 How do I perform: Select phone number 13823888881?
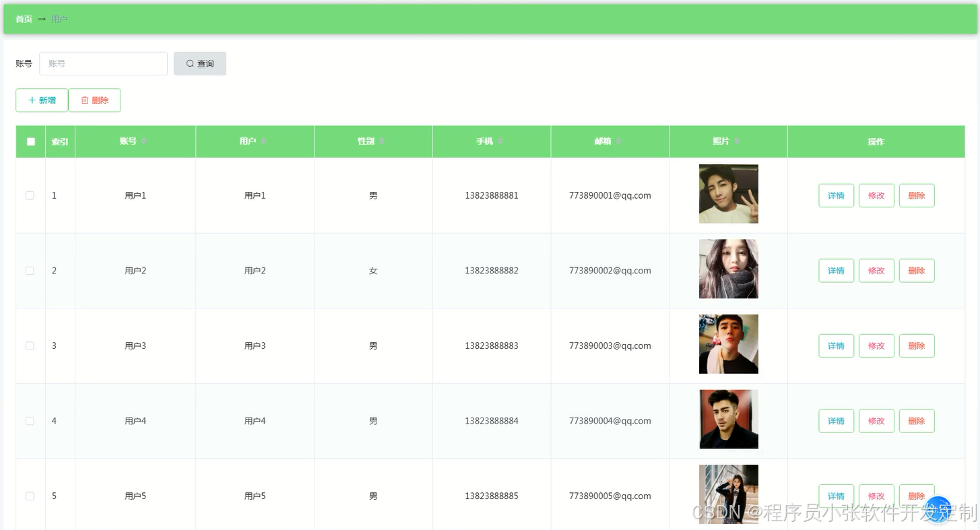[x=492, y=195]
